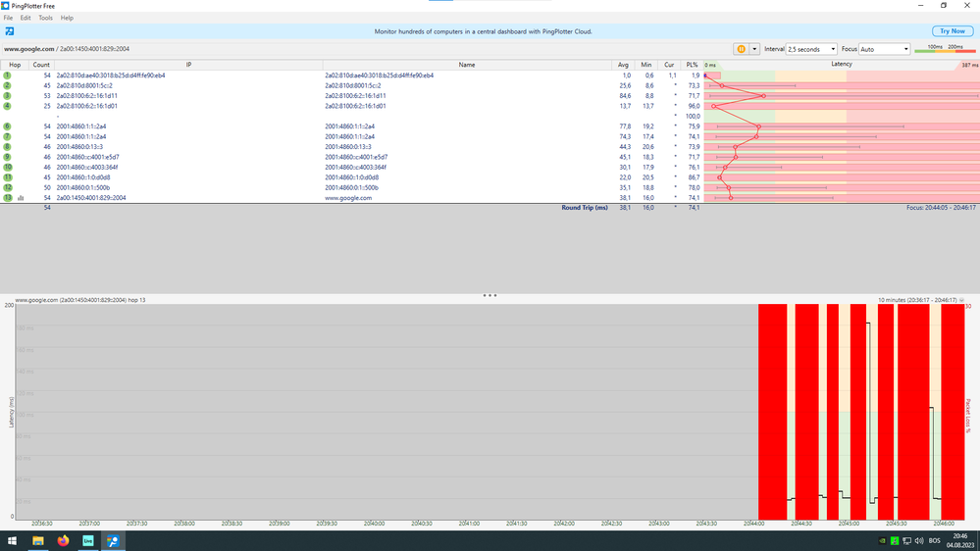980x551 pixels.
Task: Click the 20:40:00 time marker on timeline
Action: (x=374, y=524)
